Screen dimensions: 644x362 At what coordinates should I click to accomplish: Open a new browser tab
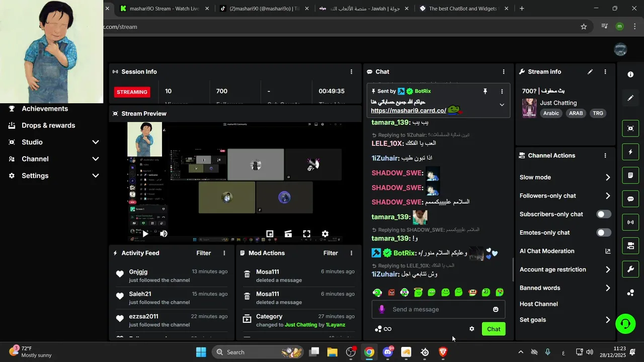(522, 9)
